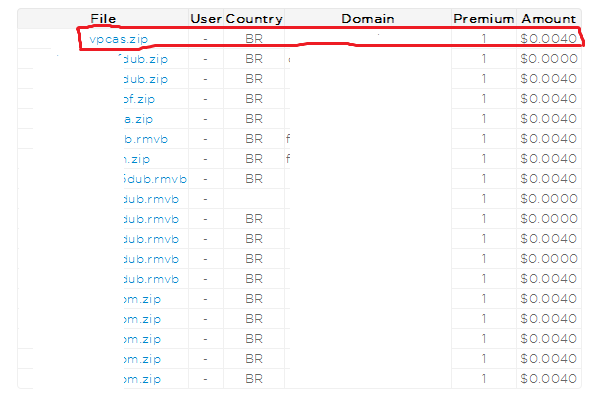The width and height of the screenshot is (593, 406).
Task: Select the $0.0040 amount in 5dub.rmvb row
Action: click(548, 179)
